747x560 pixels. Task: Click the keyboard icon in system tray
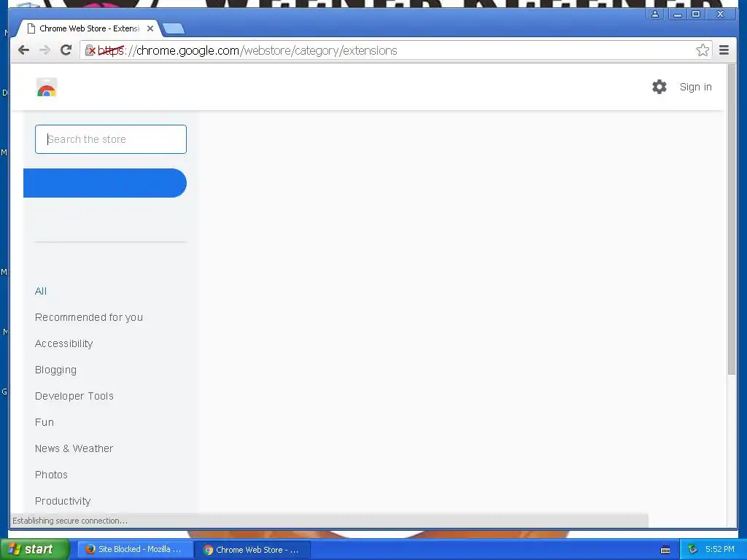point(665,550)
